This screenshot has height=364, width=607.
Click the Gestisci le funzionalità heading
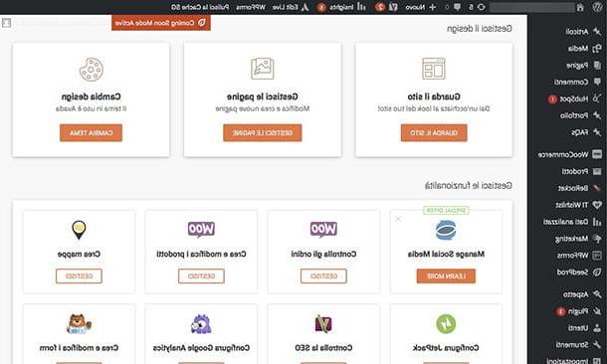[x=469, y=186]
